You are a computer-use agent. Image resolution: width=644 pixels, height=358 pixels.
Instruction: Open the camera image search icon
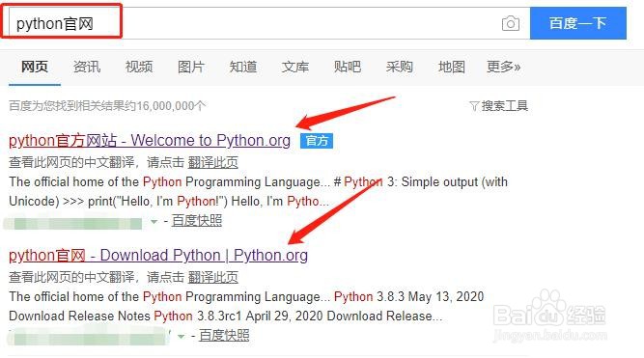coord(511,23)
